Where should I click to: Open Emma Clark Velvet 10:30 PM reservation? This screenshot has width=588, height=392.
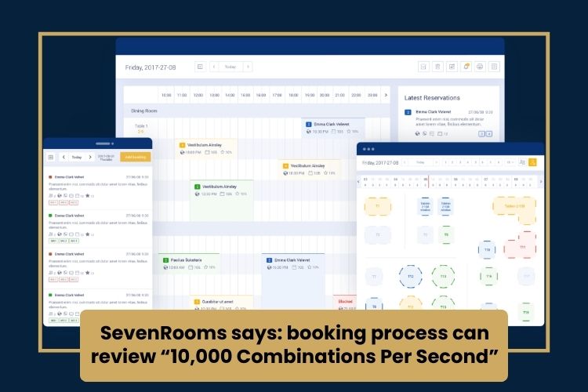pos(333,127)
